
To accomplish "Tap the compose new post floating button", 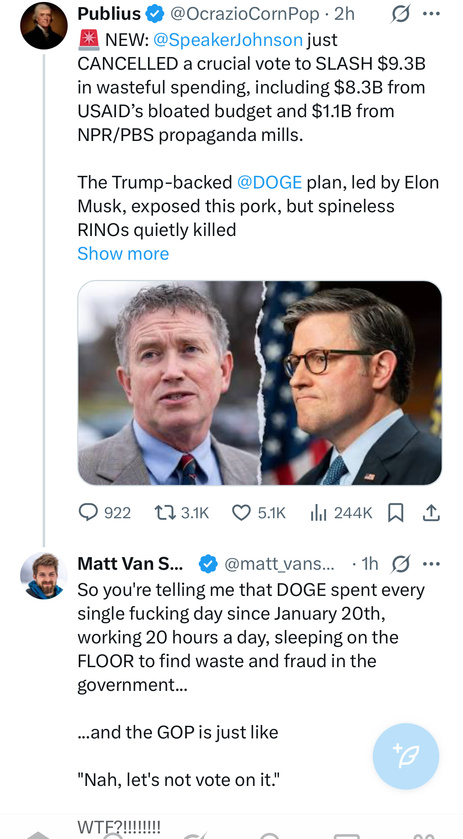I will point(406,756).
